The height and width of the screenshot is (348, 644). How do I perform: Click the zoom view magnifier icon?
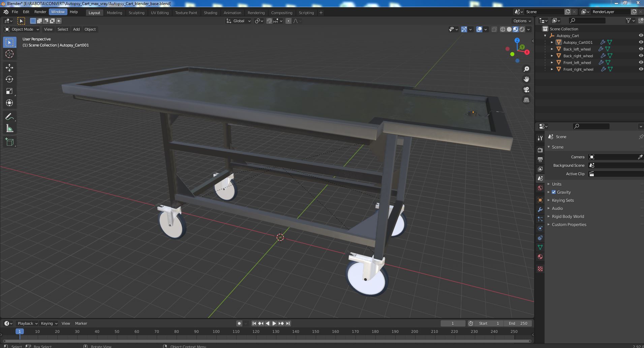point(526,69)
